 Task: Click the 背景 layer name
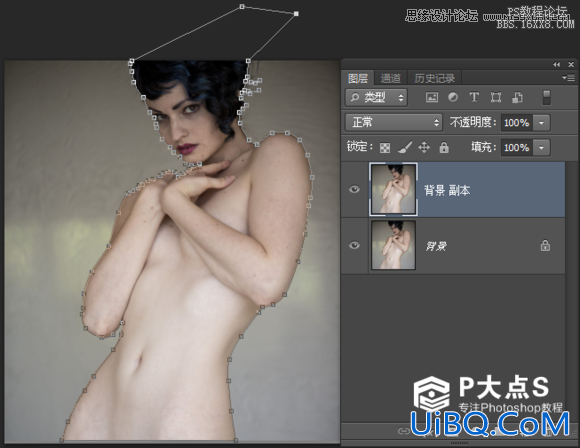(x=436, y=246)
